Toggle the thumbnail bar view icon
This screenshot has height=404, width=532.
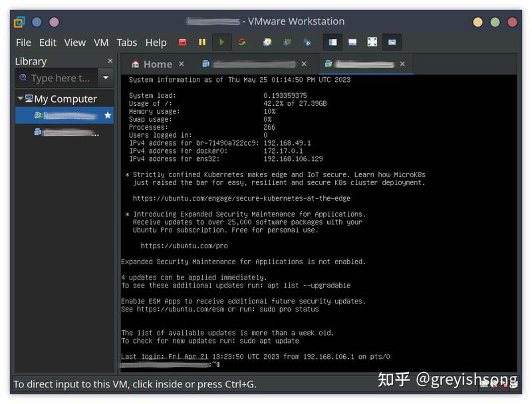click(352, 42)
